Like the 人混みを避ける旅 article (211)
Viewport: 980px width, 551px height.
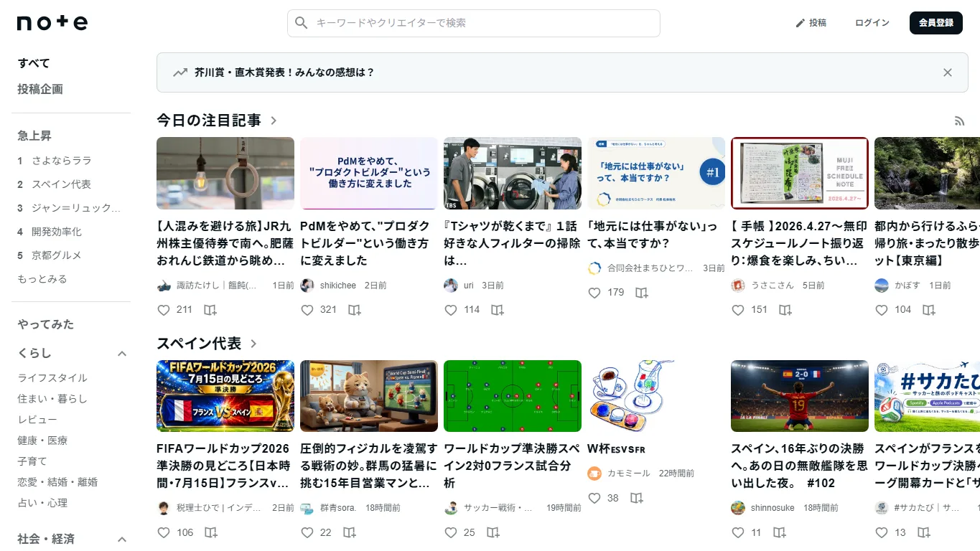(x=164, y=310)
